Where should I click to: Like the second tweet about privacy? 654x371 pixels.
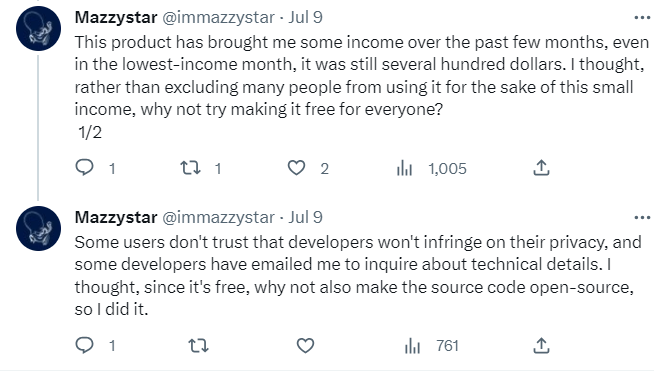point(305,346)
